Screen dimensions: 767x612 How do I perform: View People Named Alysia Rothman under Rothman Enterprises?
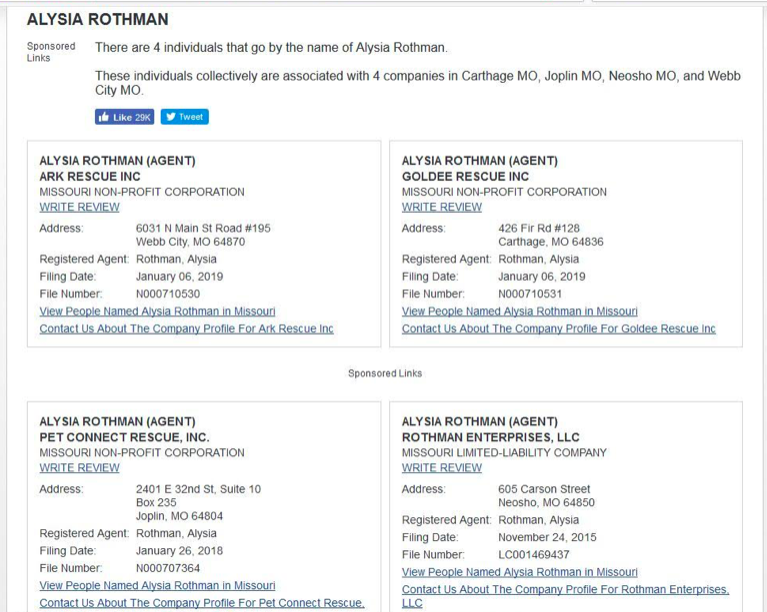click(x=519, y=572)
